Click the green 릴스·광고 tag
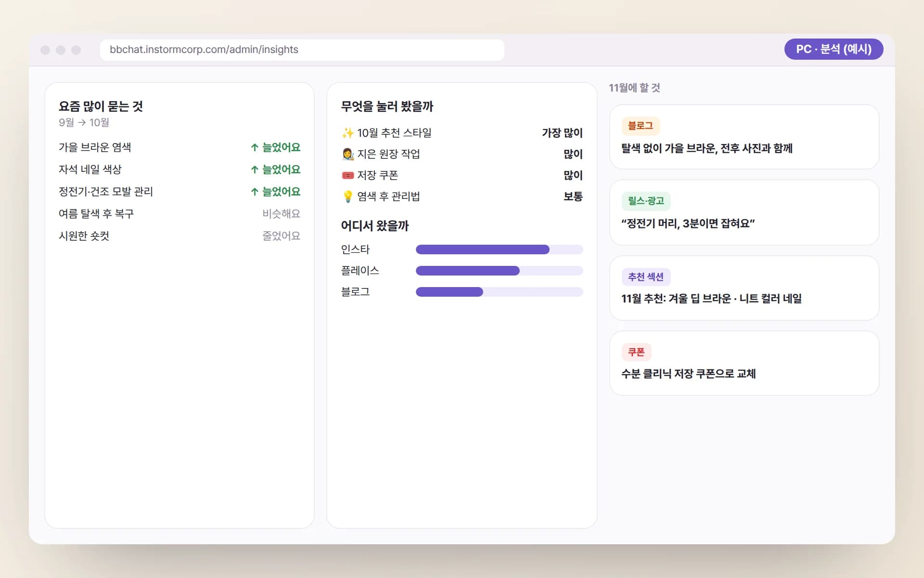This screenshot has height=578, width=924. pyautogui.click(x=646, y=201)
